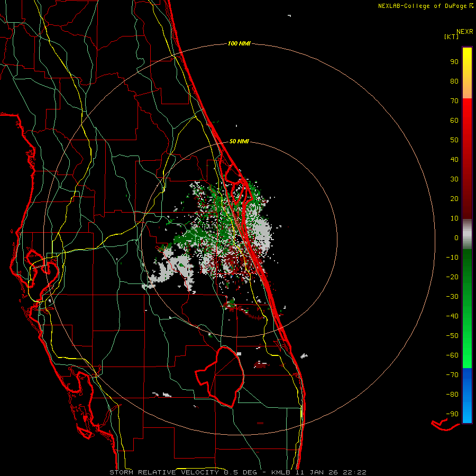Click the green segment of the color bar
Image resolution: width=476 pixels, height=476 pixels.
pos(467,308)
